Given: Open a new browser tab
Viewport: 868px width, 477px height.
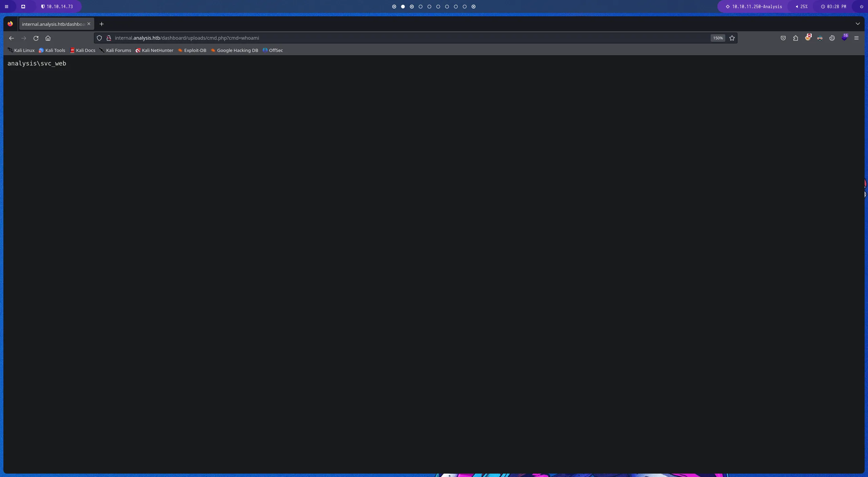Looking at the screenshot, I should click(x=101, y=24).
